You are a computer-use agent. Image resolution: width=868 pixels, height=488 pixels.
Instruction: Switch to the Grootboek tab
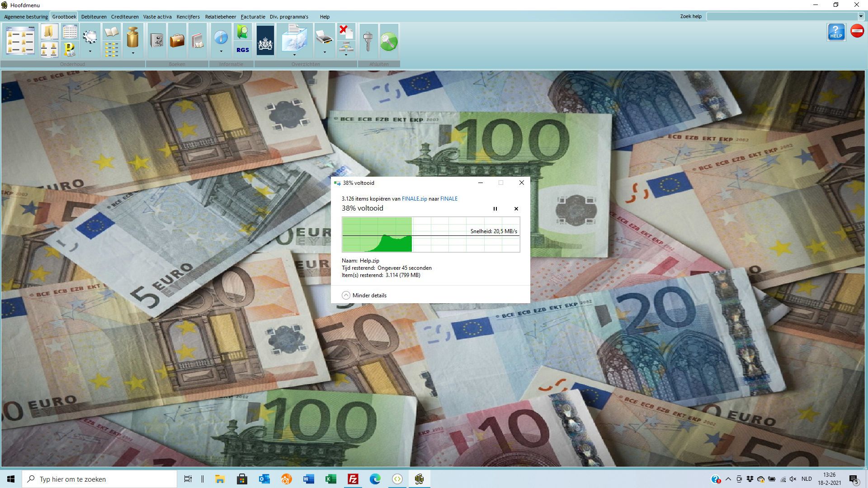tap(64, 17)
